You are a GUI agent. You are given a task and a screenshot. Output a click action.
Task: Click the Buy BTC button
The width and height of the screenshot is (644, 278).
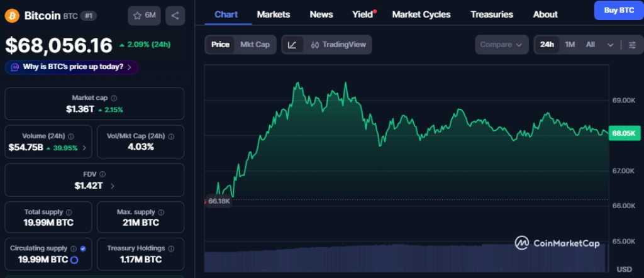coord(619,10)
